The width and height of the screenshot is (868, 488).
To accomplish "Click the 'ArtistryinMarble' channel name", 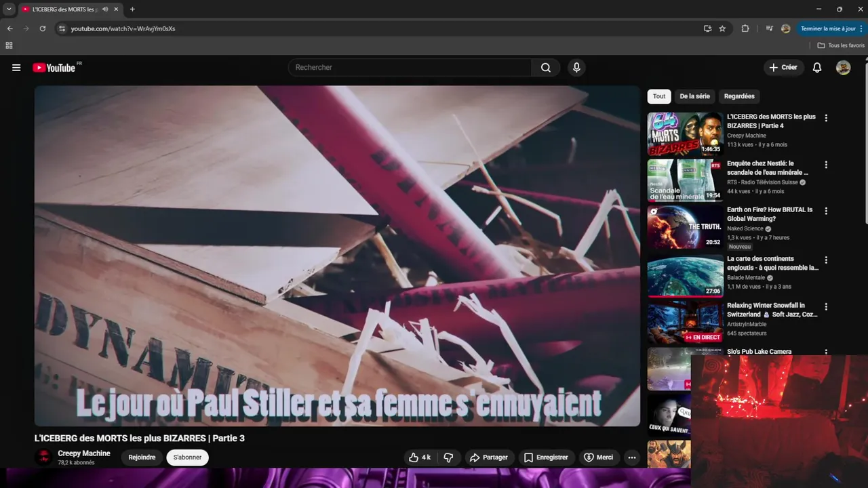I will 747,325.
